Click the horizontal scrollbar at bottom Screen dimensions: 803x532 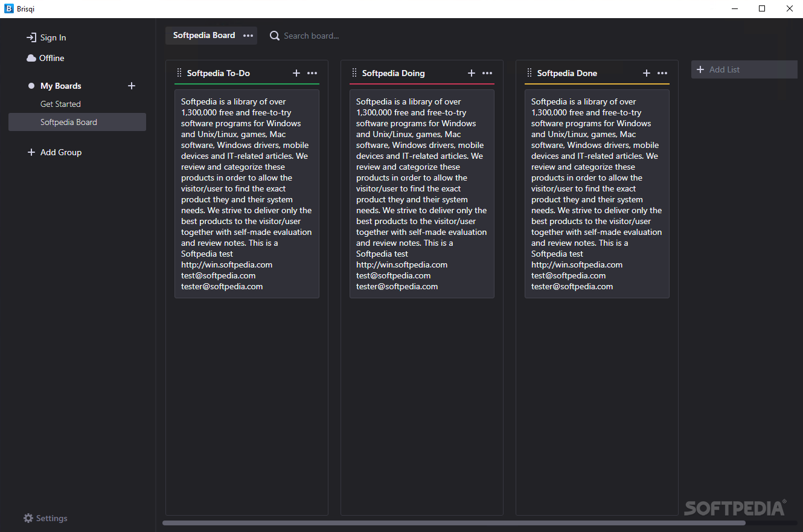(454, 523)
